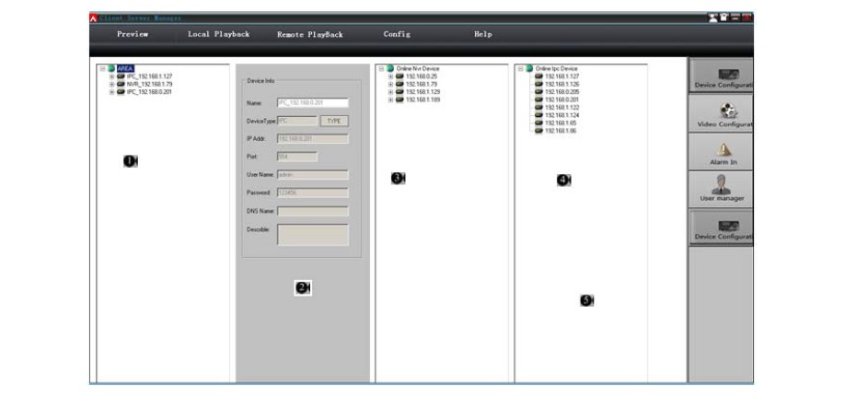Collapse the Online Nvr Device root

coord(381,69)
